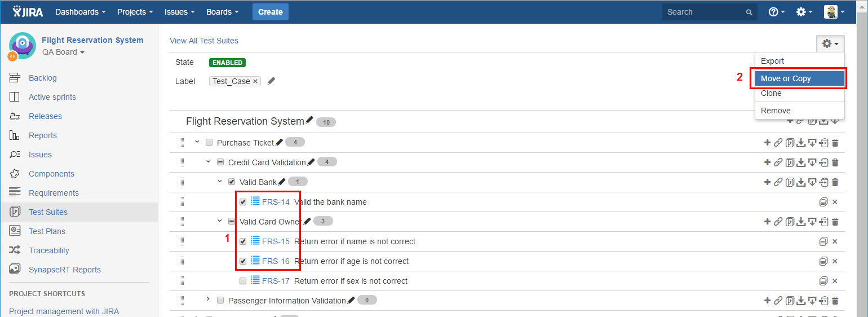This screenshot has height=317, width=868.
Task: Edit the labels via pencil icon beside Test_Case
Action: point(271,81)
